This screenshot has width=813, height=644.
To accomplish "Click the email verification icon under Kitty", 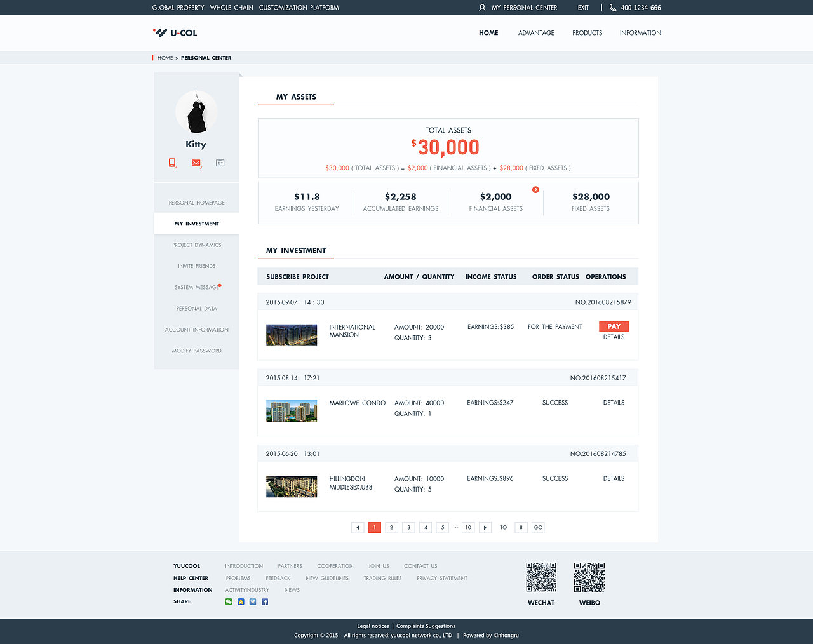I will (x=196, y=163).
